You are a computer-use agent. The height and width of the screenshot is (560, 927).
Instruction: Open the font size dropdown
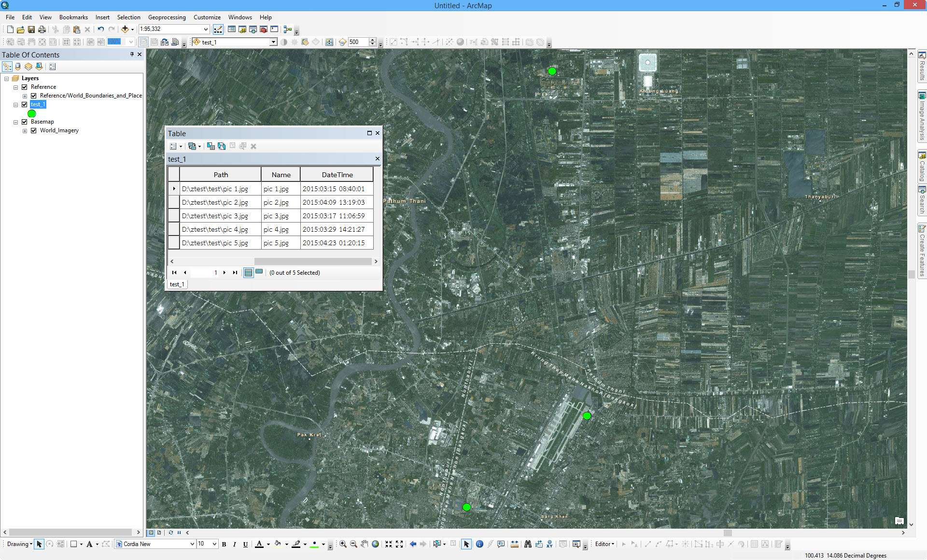(x=214, y=544)
